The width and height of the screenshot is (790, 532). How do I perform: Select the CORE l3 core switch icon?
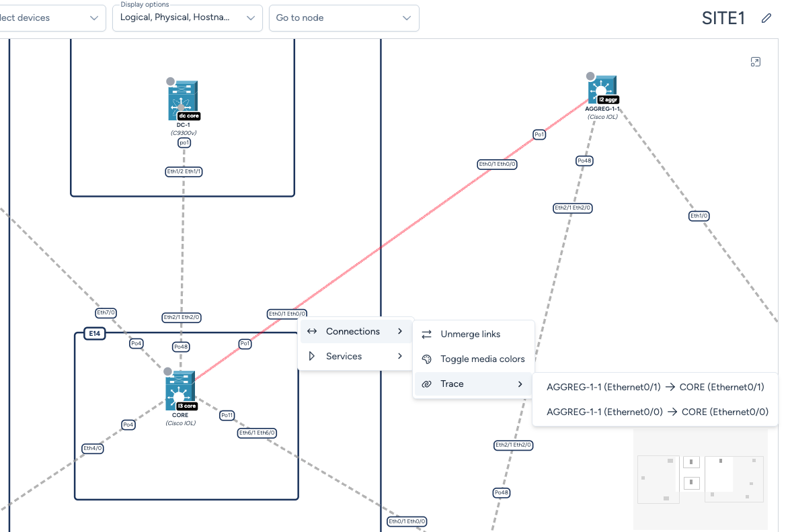tap(180, 391)
